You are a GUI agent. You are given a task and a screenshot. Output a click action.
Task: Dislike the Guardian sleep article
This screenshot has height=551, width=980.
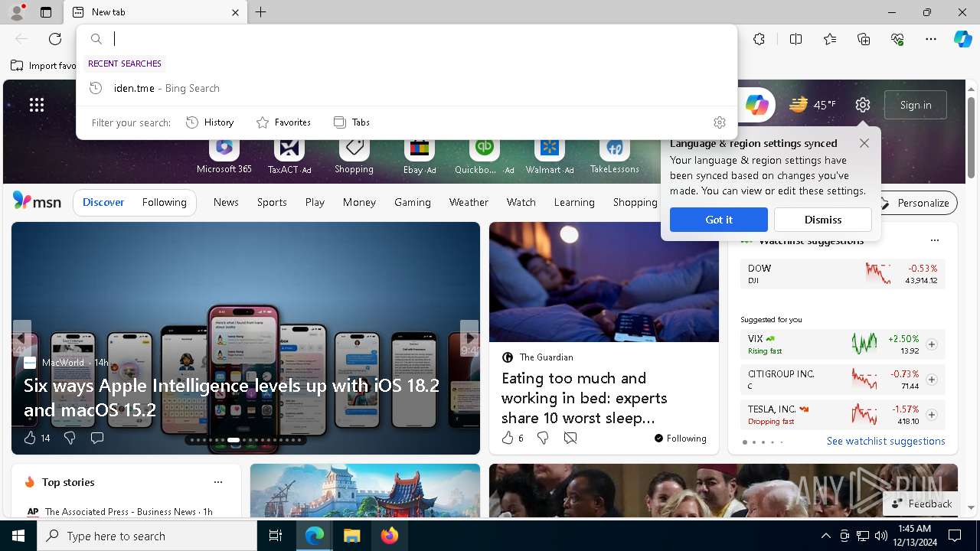tap(543, 438)
